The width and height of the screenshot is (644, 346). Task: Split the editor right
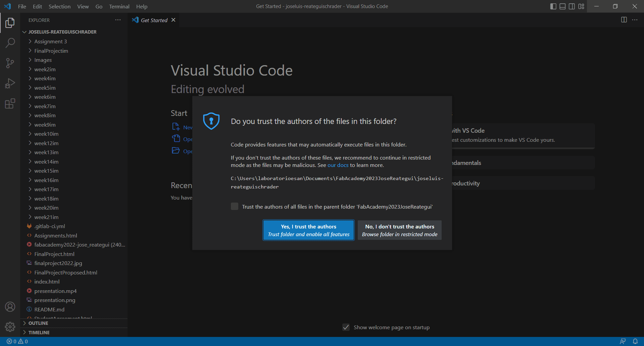[x=624, y=20]
